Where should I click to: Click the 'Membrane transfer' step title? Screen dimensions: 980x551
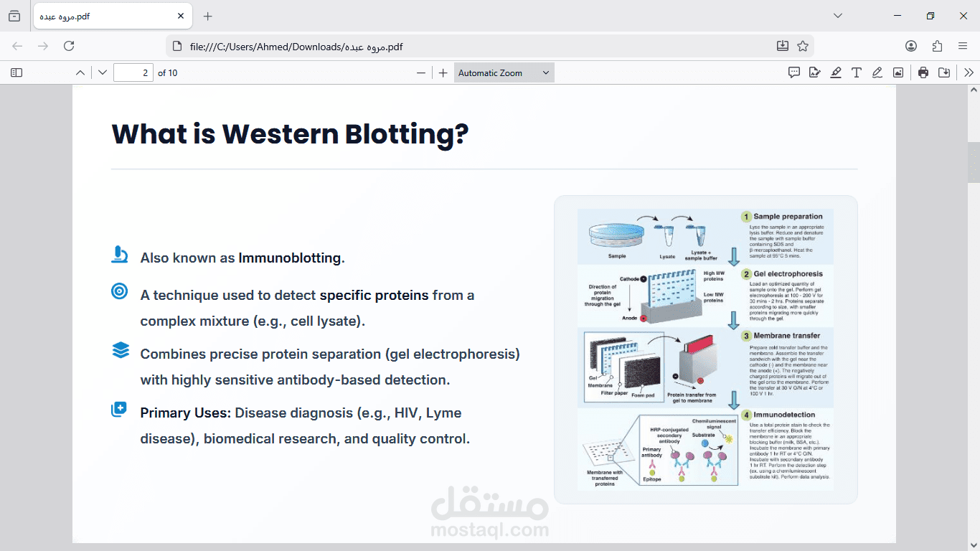click(786, 336)
